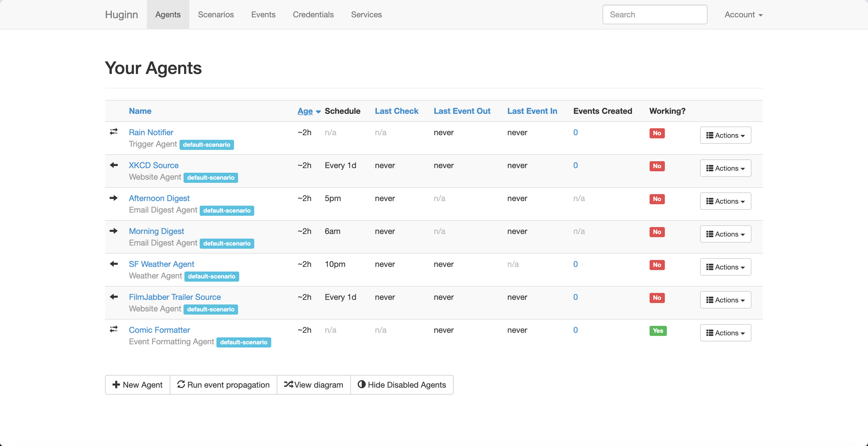Click default-scenario badge under XKCD Source
Viewport: 868px width, 446px height.
(211, 177)
